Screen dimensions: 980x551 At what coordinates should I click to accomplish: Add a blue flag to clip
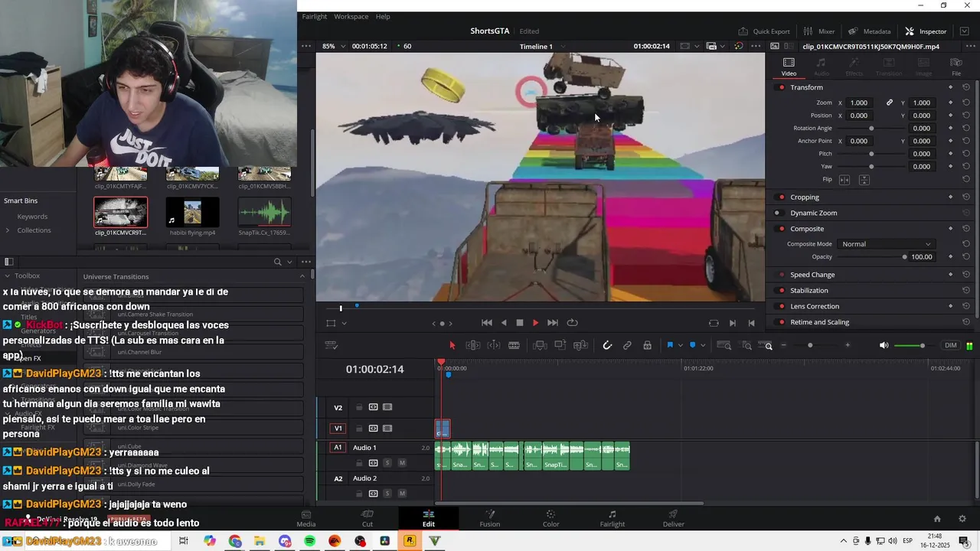tap(669, 345)
